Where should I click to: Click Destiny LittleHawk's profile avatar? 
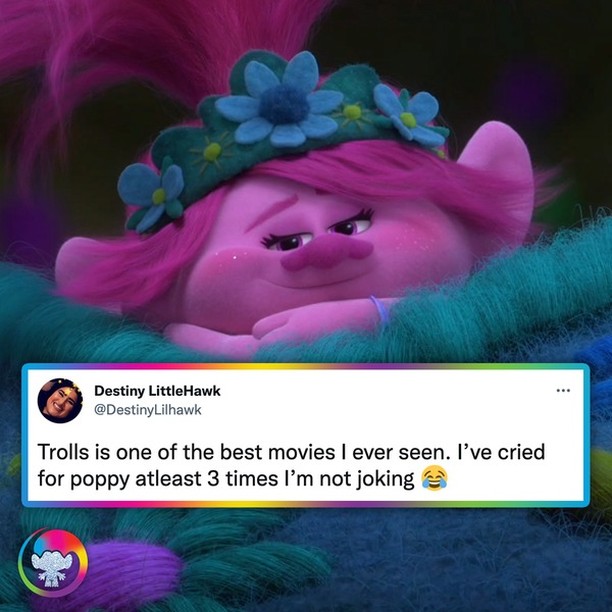coord(60,400)
